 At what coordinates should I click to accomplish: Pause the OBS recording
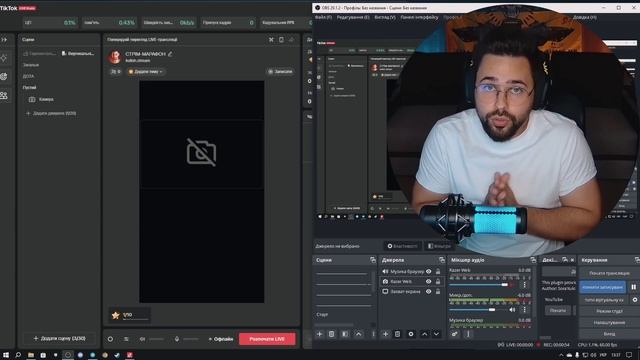(633, 287)
